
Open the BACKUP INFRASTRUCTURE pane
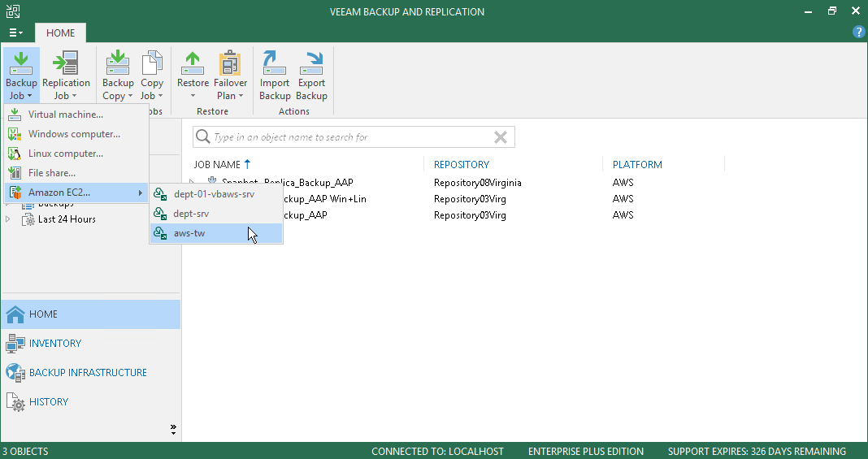click(91, 373)
